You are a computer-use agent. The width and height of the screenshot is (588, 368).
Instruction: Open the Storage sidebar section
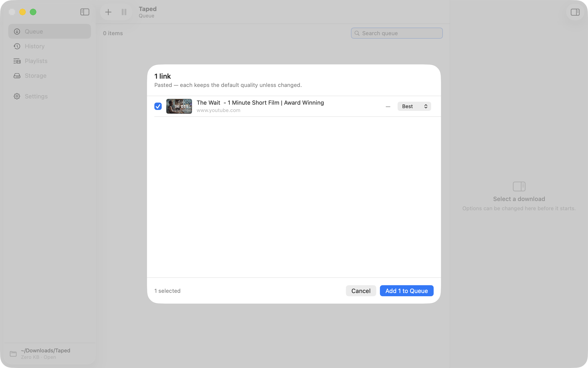(50, 76)
